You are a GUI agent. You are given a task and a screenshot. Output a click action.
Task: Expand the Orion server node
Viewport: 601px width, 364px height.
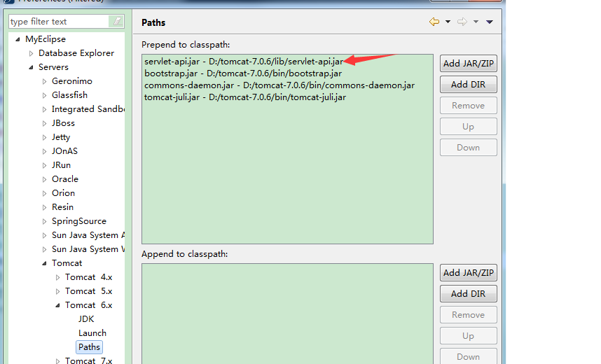pyautogui.click(x=44, y=193)
